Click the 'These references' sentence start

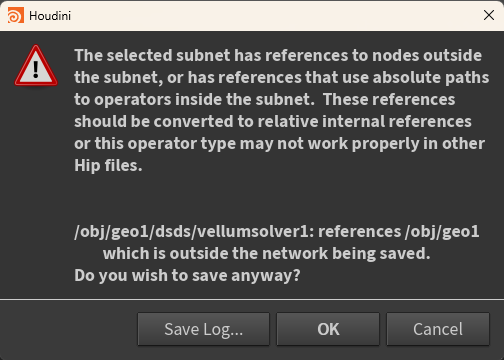tap(389, 99)
